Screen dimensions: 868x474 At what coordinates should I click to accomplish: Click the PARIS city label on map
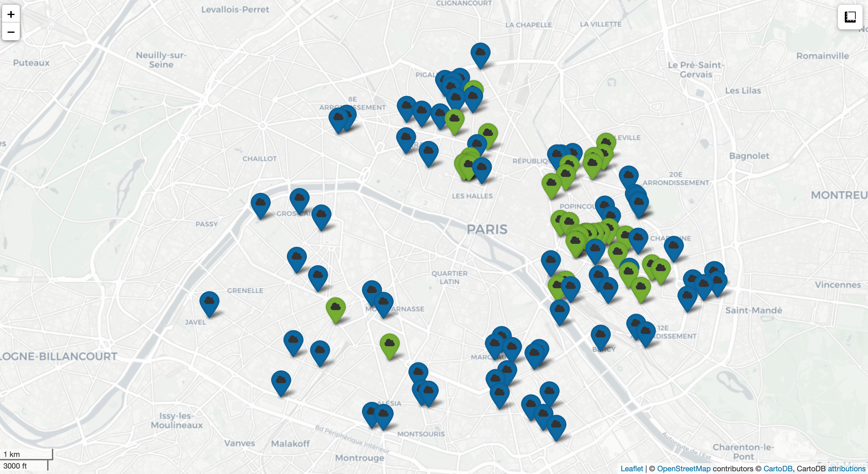(487, 229)
